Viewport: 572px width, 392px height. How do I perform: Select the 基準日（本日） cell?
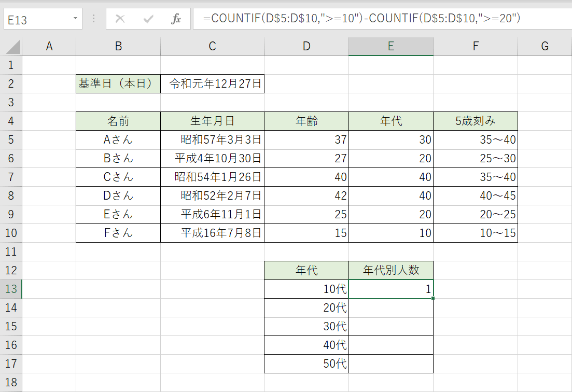point(118,83)
